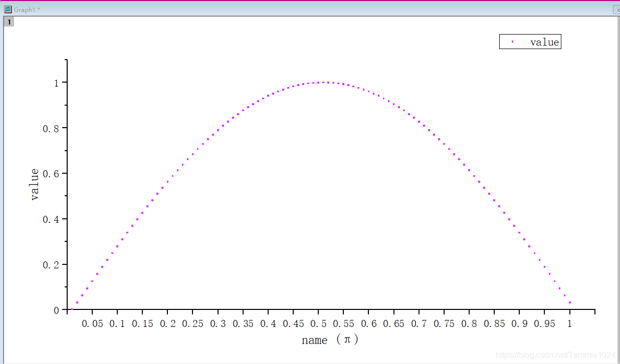Click the x-axis tick label 0.15
Image resolution: width=620 pixels, height=364 pixels.
142,323
